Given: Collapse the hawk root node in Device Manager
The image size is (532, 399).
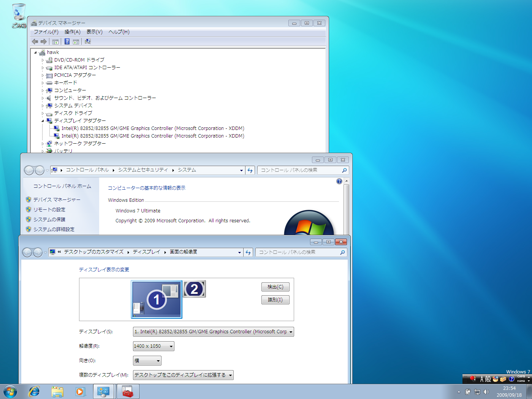Looking at the screenshot, I should (35, 52).
